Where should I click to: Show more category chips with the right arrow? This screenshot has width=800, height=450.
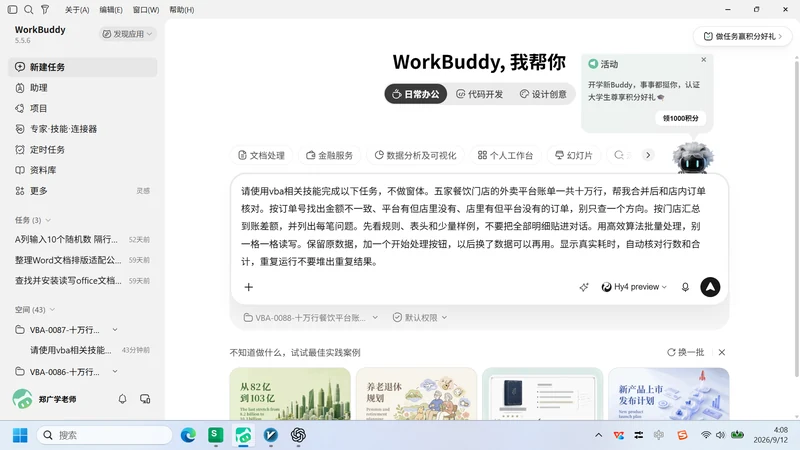click(x=648, y=155)
